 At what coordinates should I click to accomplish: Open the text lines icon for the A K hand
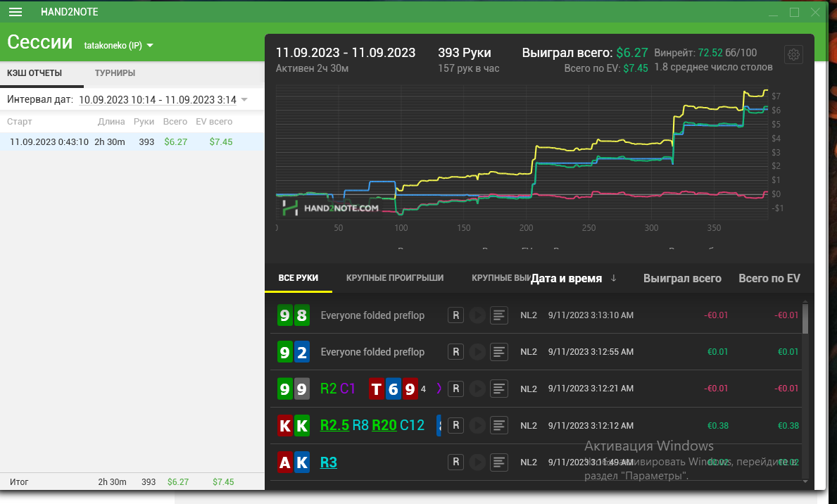(499, 462)
